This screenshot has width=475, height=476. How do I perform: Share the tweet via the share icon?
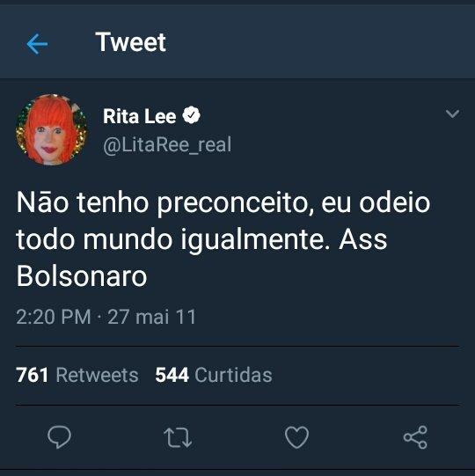coord(415,437)
